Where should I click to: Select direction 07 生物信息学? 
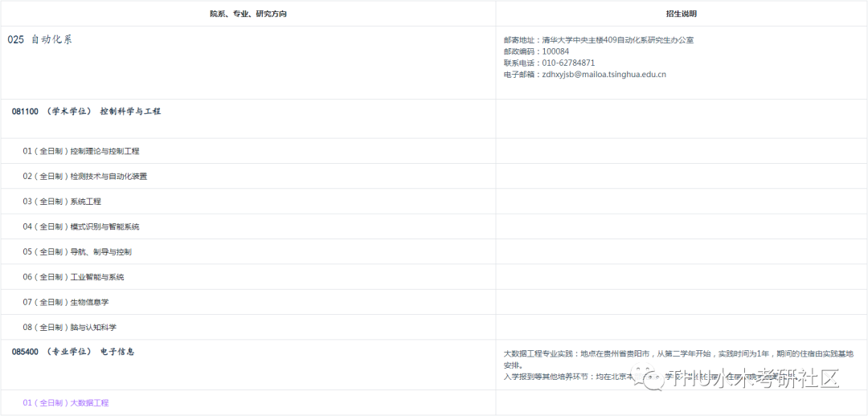point(66,302)
